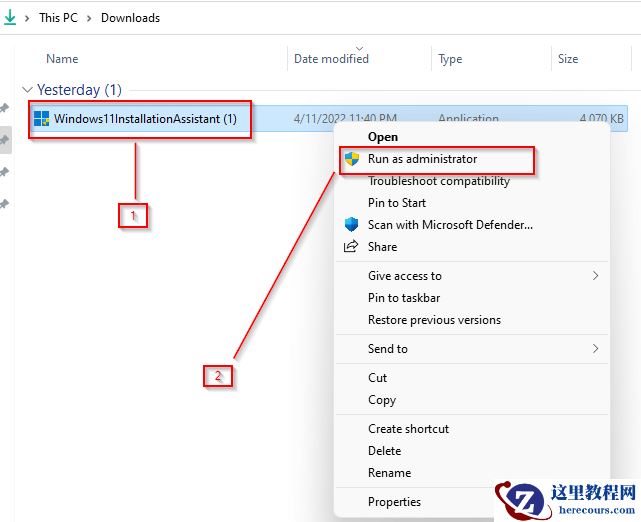
Task: Select the Yesterday (1) group heading
Action: coord(79,90)
